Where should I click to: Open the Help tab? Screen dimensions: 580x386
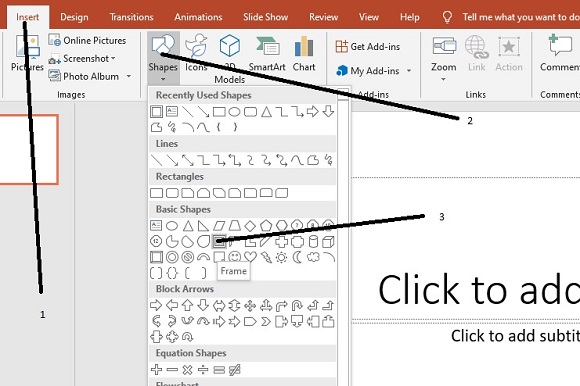coord(409,17)
